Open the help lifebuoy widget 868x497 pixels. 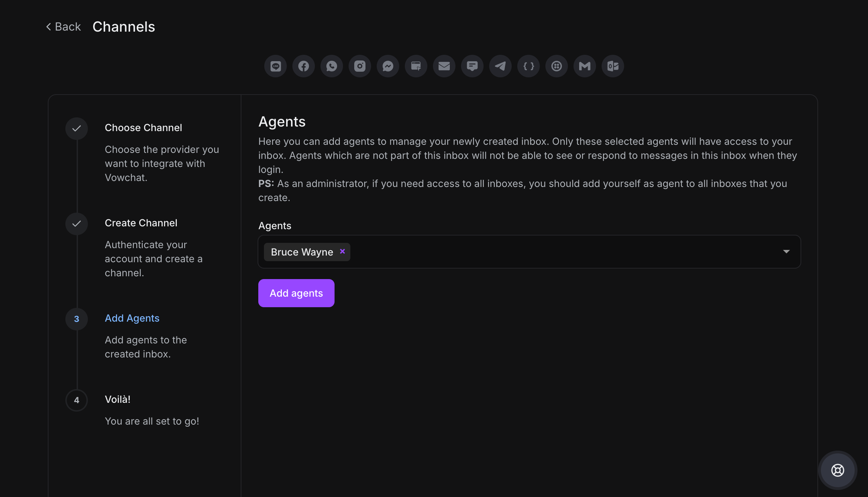pyautogui.click(x=838, y=470)
